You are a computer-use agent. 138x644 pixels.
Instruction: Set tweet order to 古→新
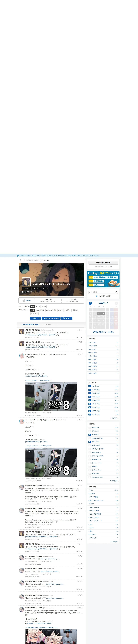click(x=44, y=307)
